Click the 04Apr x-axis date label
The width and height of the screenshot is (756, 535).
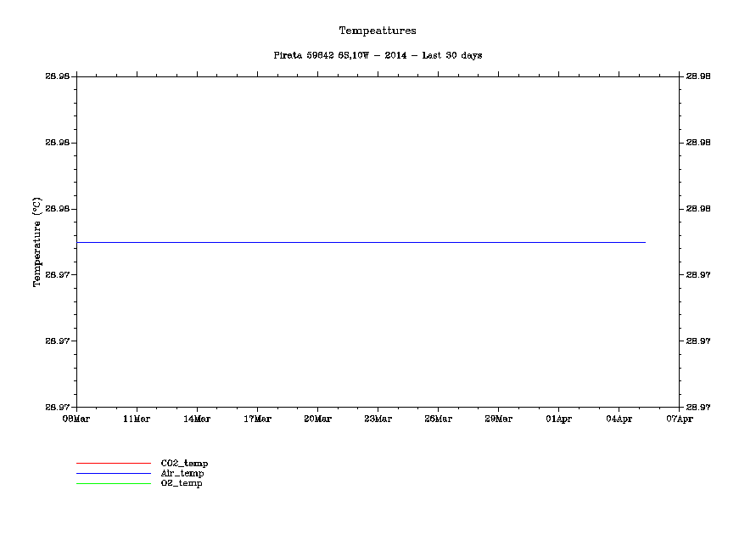(619, 419)
